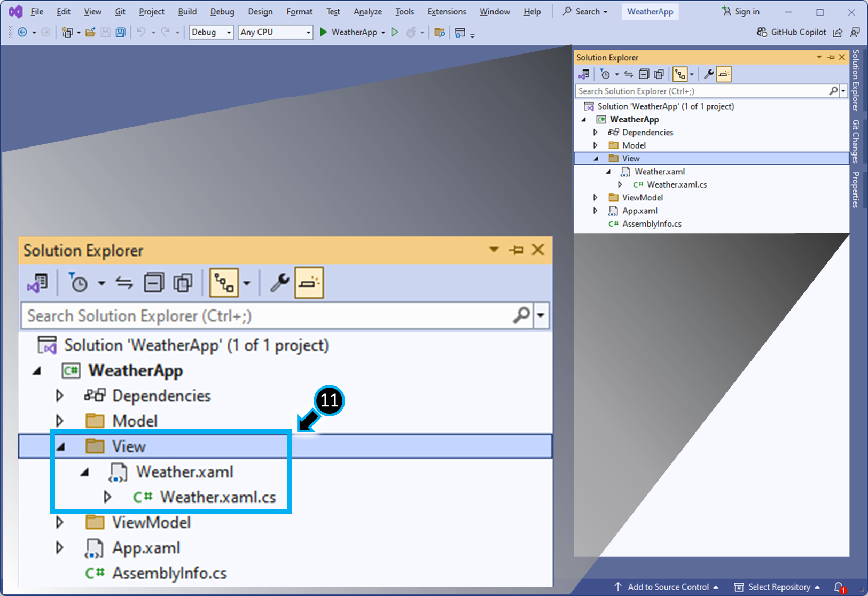Image resolution: width=868 pixels, height=596 pixels.
Task: Click the search magnifier in the magnified Solution Explorer
Action: click(x=521, y=315)
